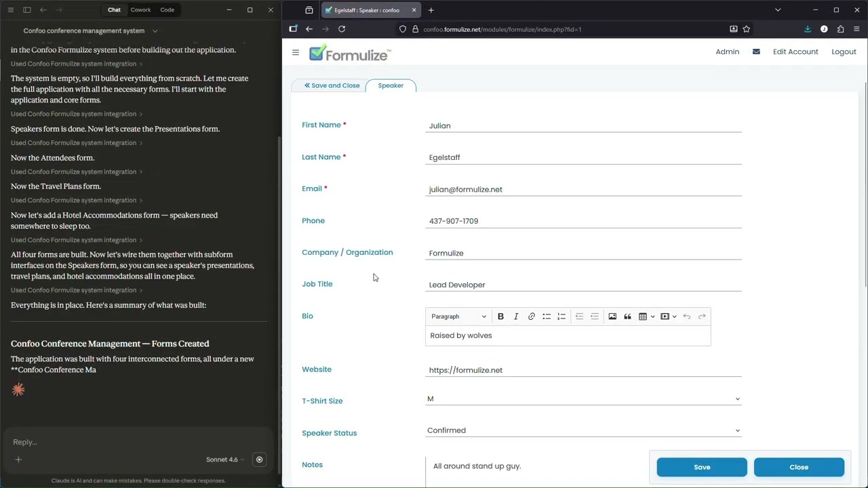Viewport: 868px width, 488px height.
Task: Switch to the Code tab in Claude
Action: 167,9
